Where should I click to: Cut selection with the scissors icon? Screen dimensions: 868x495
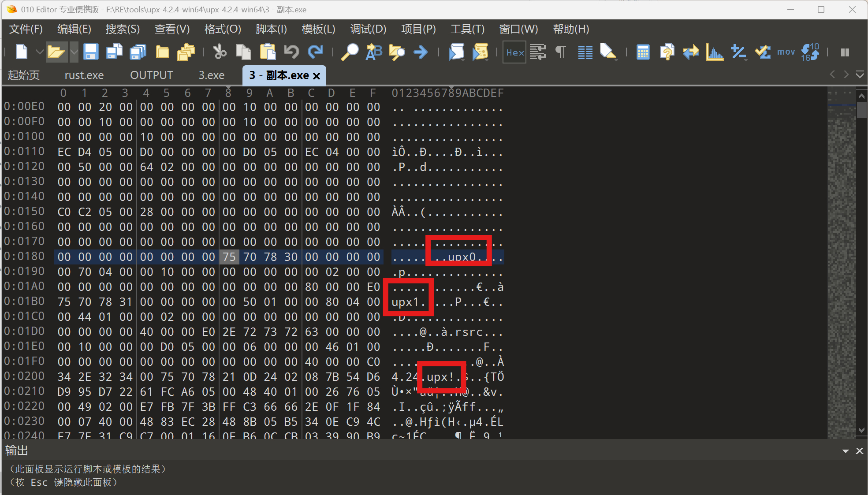point(220,52)
